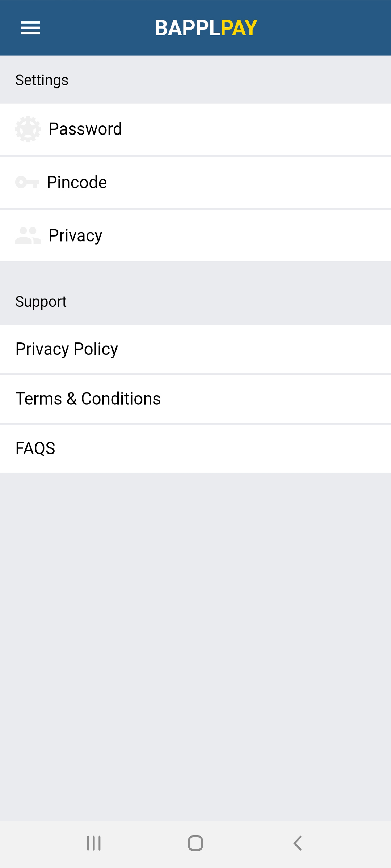Image resolution: width=391 pixels, height=868 pixels.
Task: Tap the yellow PAY logo text
Action: (239, 28)
